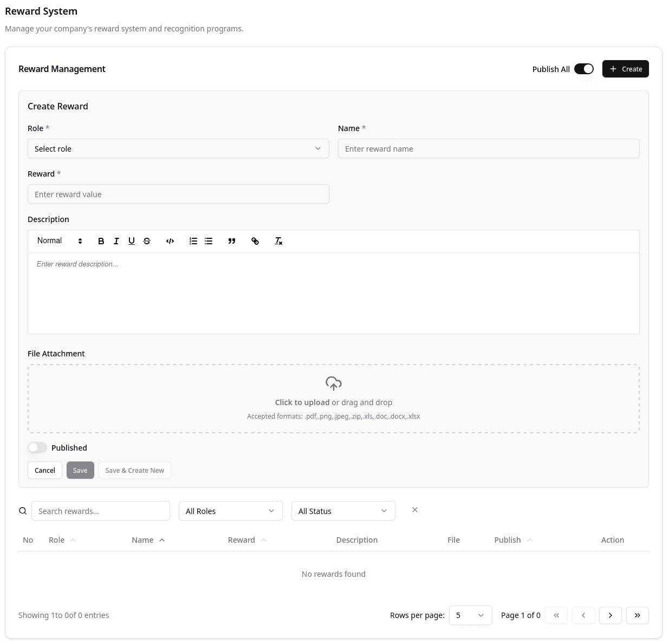Click the Save button
Image resolution: width=669 pixels, height=644 pixels.
point(80,470)
